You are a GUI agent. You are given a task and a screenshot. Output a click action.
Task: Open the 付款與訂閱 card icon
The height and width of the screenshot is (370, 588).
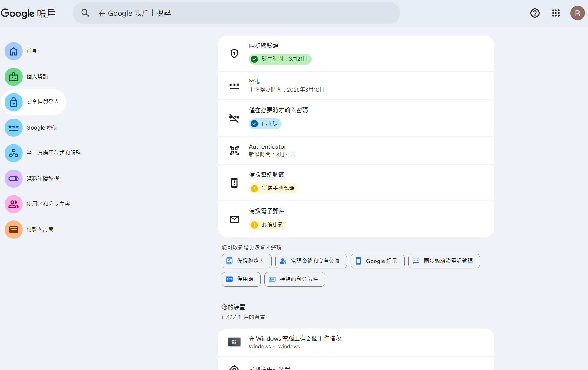pos(14,230)
